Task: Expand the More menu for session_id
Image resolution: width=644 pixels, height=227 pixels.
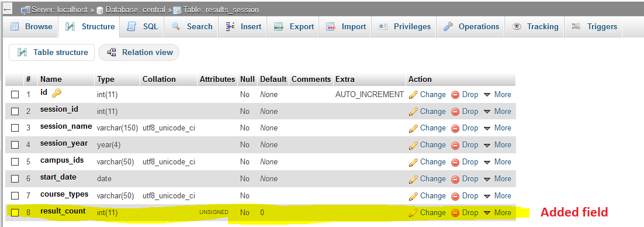Action: (497, 111)
